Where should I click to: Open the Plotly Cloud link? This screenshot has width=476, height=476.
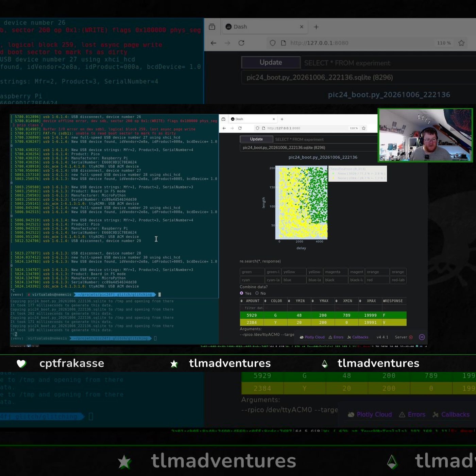point(312,337)
